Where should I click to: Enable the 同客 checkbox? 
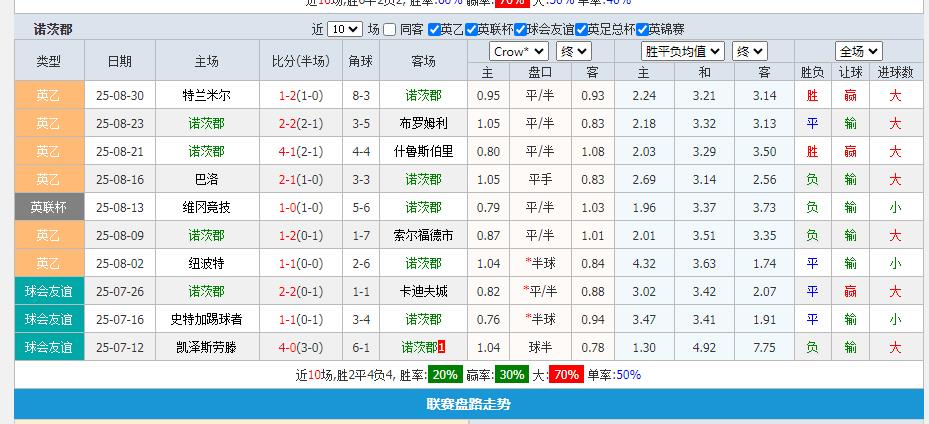coord(390,29)
